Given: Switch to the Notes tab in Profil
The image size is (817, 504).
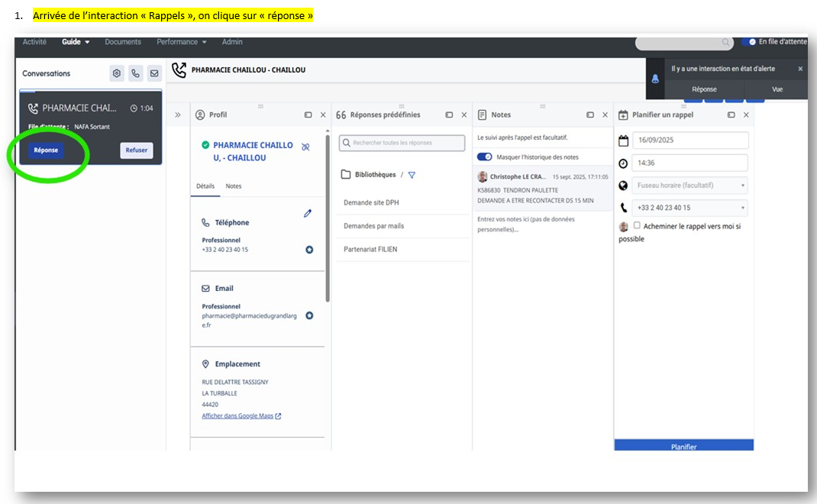Looking at the screenshot, I should (234, 186).
